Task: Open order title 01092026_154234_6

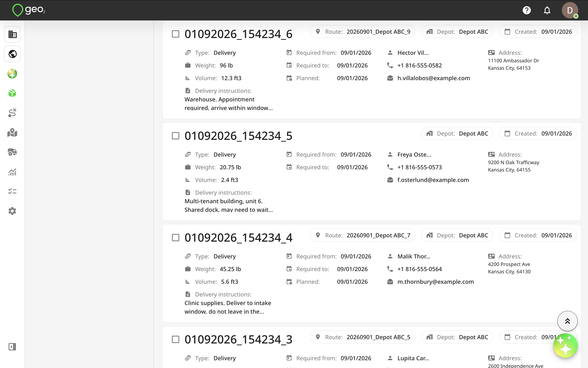Action: tap(238, 34)
